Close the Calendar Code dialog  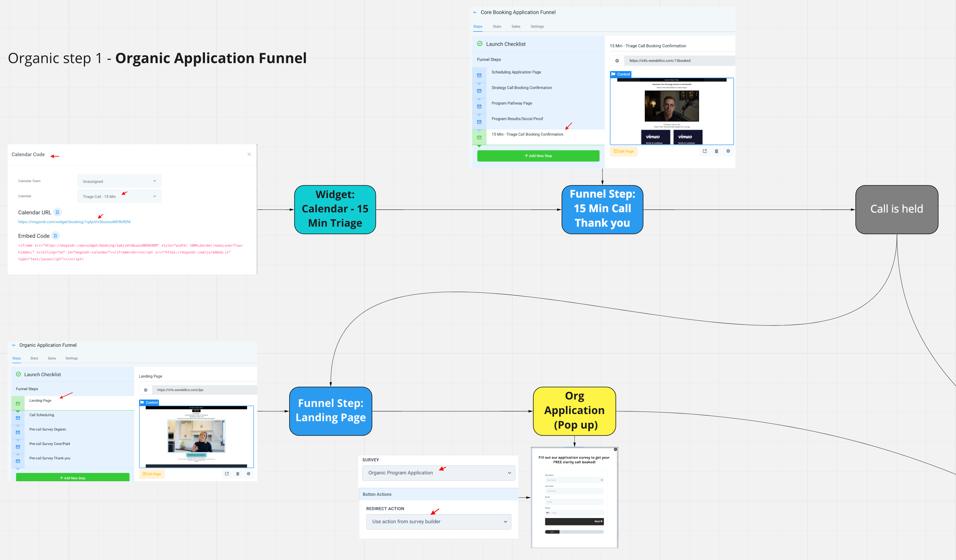tap(249, 154)
